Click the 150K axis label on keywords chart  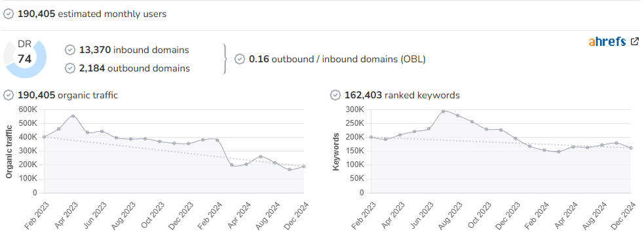coord(355,151)
